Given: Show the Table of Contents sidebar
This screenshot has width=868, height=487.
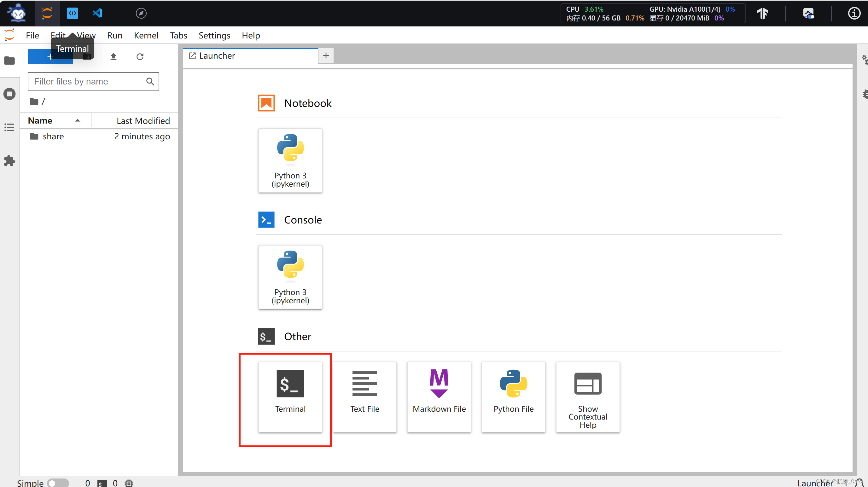Looking at the screenshot, I should [9, 127].
